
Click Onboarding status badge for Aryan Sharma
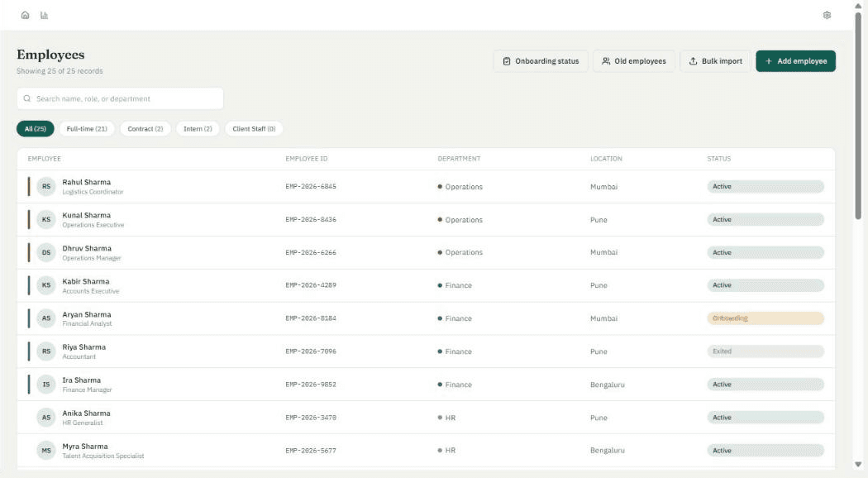(x=765, y=318)
